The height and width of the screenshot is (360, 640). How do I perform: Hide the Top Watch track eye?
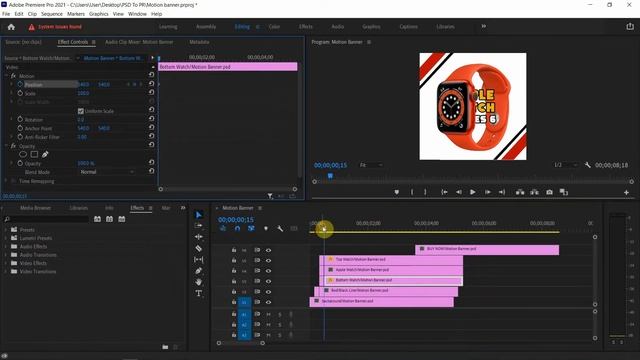click(268, 260)
